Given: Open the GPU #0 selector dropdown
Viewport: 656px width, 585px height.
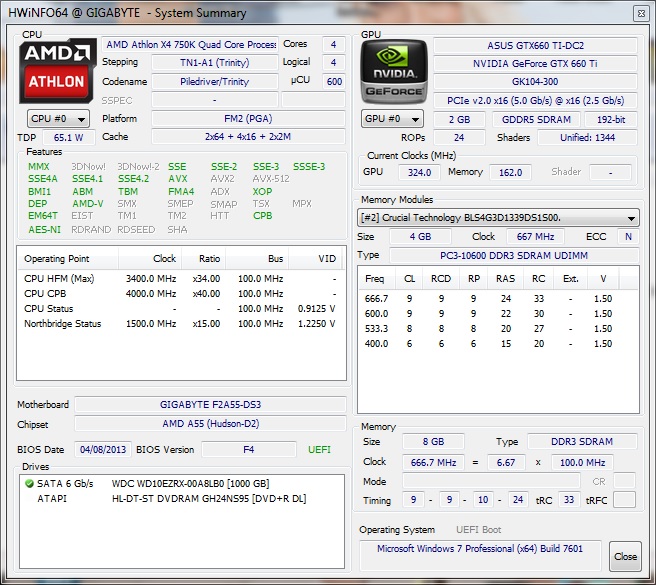Looking at the screenshot, I should pyautogui.click(x=392, y=119).
